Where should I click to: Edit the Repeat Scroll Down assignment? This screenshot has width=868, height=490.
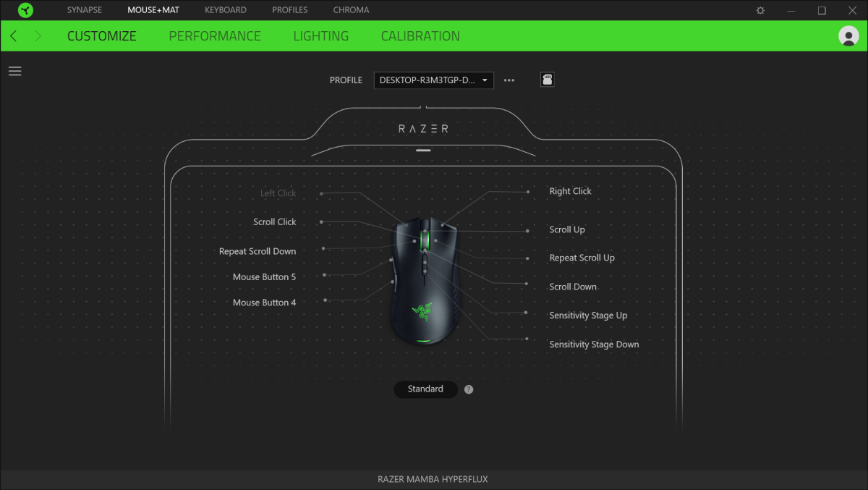coord(258,252)
